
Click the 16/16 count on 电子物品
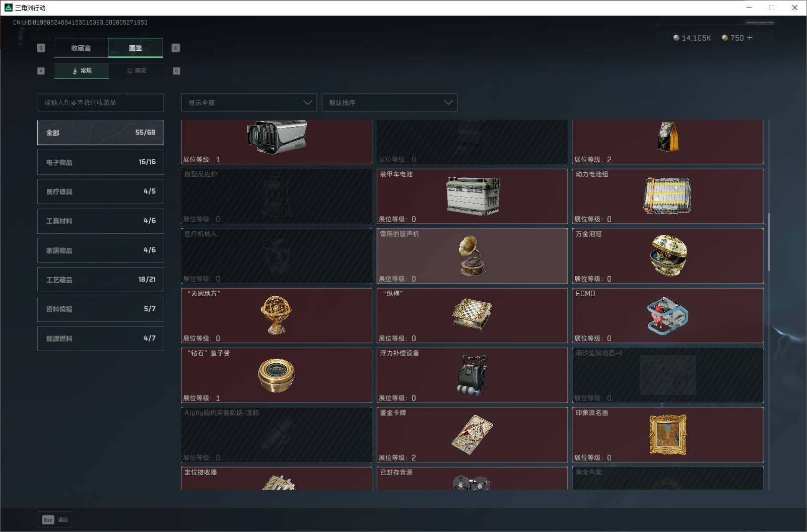(147, 162)
